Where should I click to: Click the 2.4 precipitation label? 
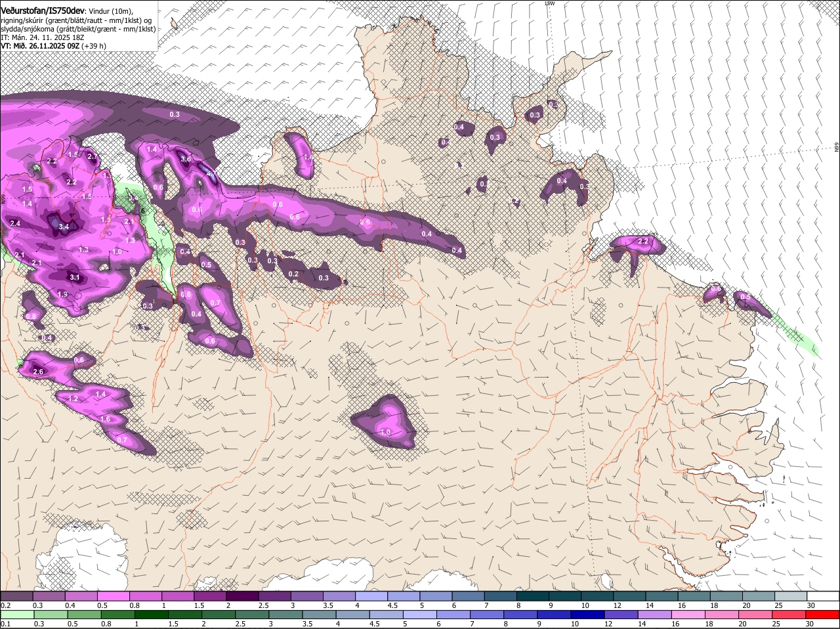(16, 223)
